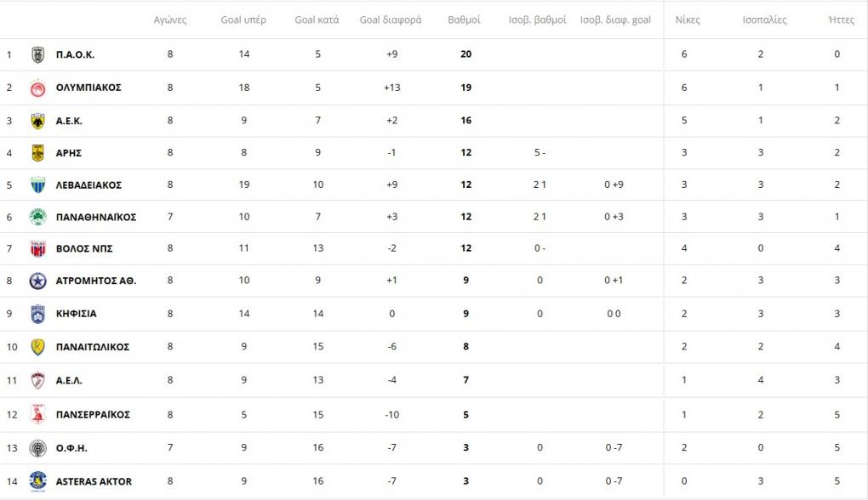Click the Παναιτωλικός yellow crest icon
The image size is (868, 500).
click(37, 347)
